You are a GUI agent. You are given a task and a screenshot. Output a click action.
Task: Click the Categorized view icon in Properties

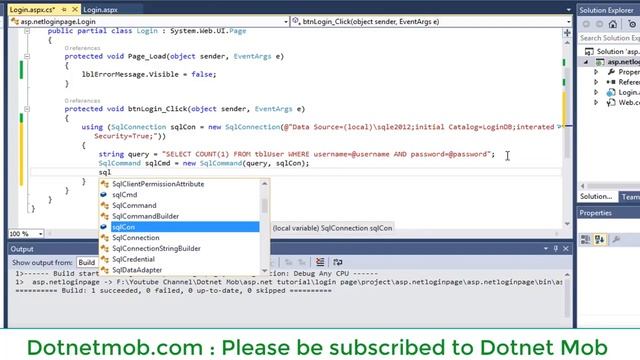point(585,240)
